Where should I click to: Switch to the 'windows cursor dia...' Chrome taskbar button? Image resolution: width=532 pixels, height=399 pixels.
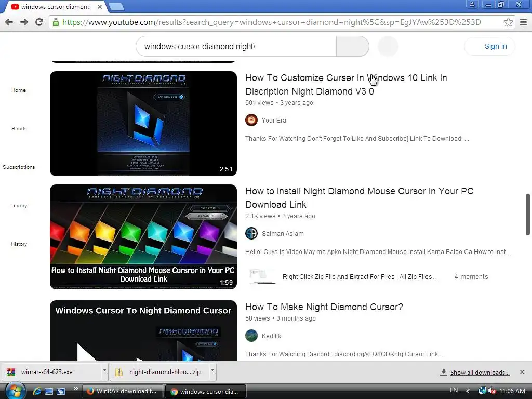pyautogui.click(x=206, y=392)
